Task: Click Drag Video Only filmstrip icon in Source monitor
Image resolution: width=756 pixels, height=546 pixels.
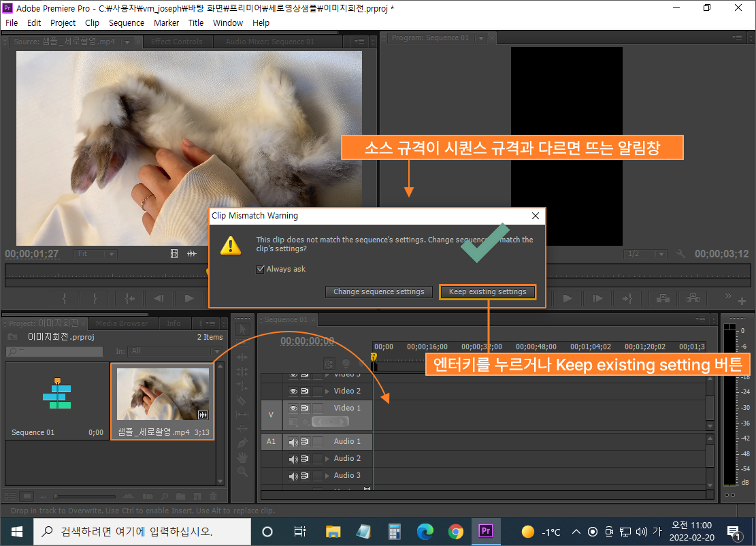Action: pos(174,254)
